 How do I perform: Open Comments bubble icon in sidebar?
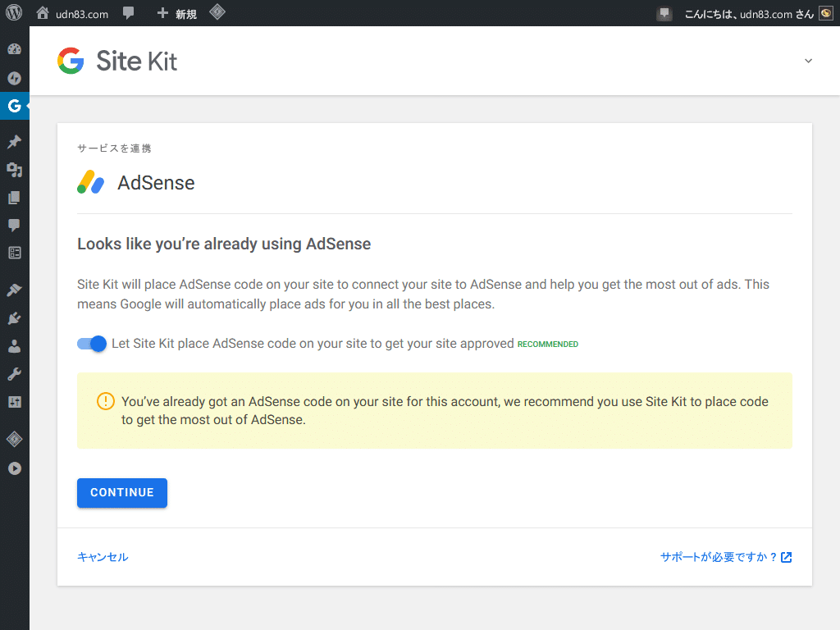(x=15, y=225)
